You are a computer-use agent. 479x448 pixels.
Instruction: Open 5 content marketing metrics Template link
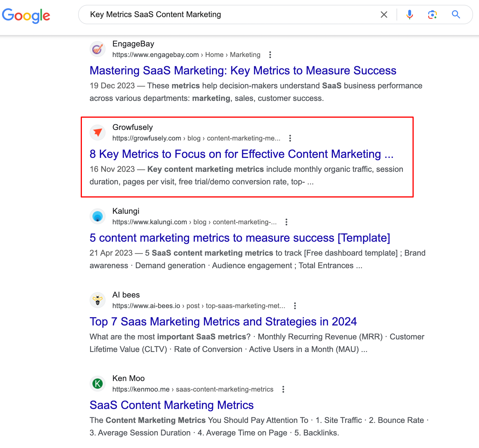tap(240, 238)
